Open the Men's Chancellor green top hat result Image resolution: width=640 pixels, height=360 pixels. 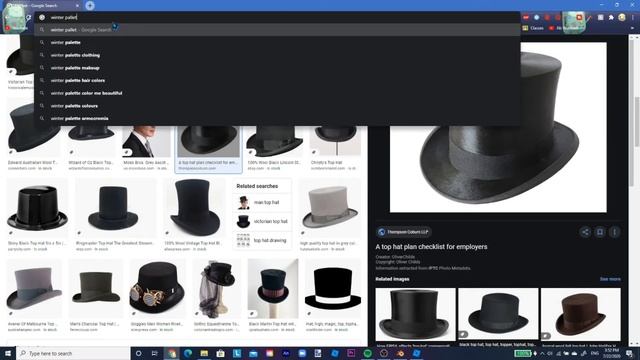96,289
